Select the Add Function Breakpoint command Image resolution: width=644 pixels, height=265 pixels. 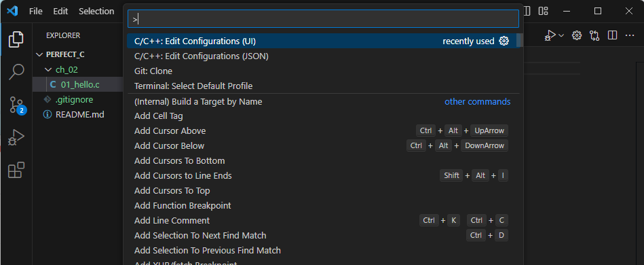(x=323, y=205)
